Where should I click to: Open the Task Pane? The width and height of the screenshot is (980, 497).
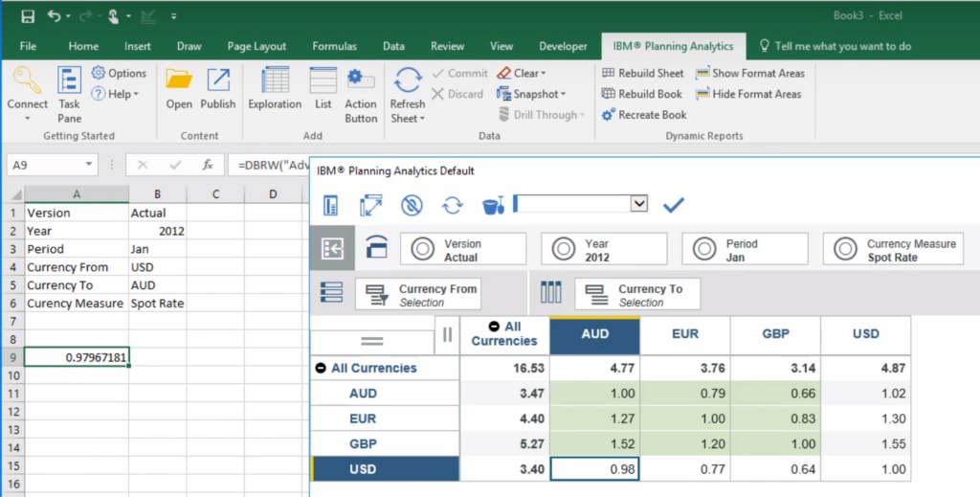69,94
